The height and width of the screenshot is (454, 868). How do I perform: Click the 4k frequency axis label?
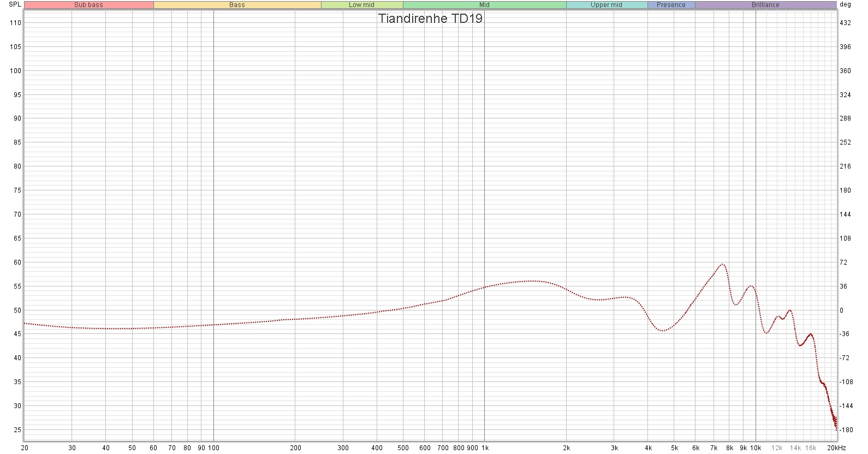[x=648, y=448]
